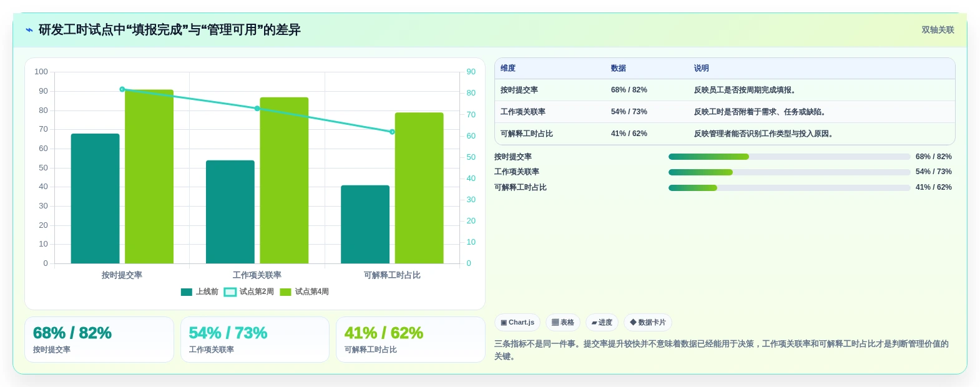Click the 68% / 82% stat card
This screenshot has width=980, height=387.
click(99, 340)
